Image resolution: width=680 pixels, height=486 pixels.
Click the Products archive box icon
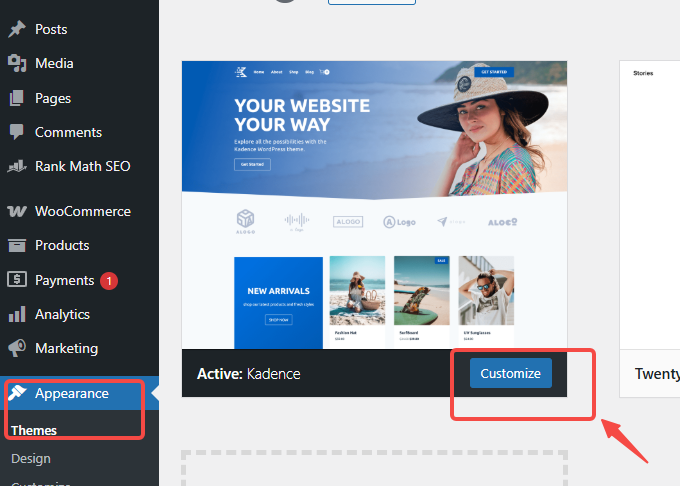click(x=17, y=245)
